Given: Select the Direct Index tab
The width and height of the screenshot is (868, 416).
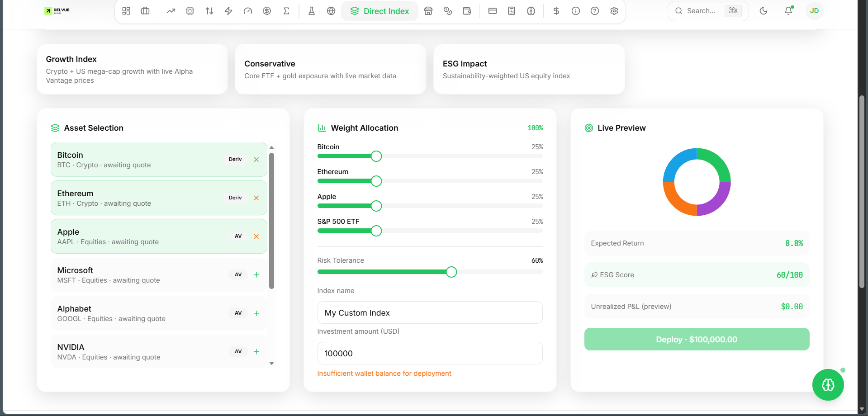Looking at the screenshot, I should coord(379,11).
